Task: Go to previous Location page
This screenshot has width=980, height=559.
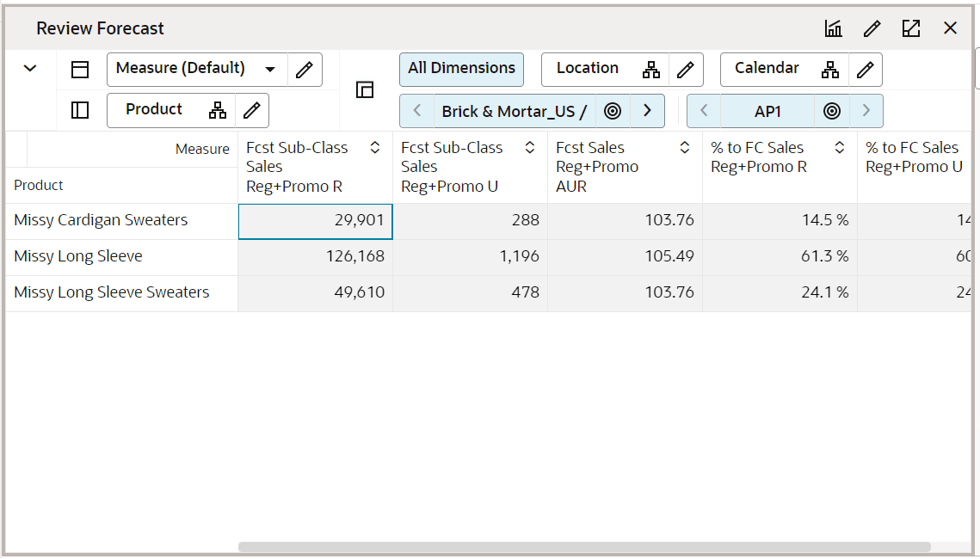Action: point(417,111)
